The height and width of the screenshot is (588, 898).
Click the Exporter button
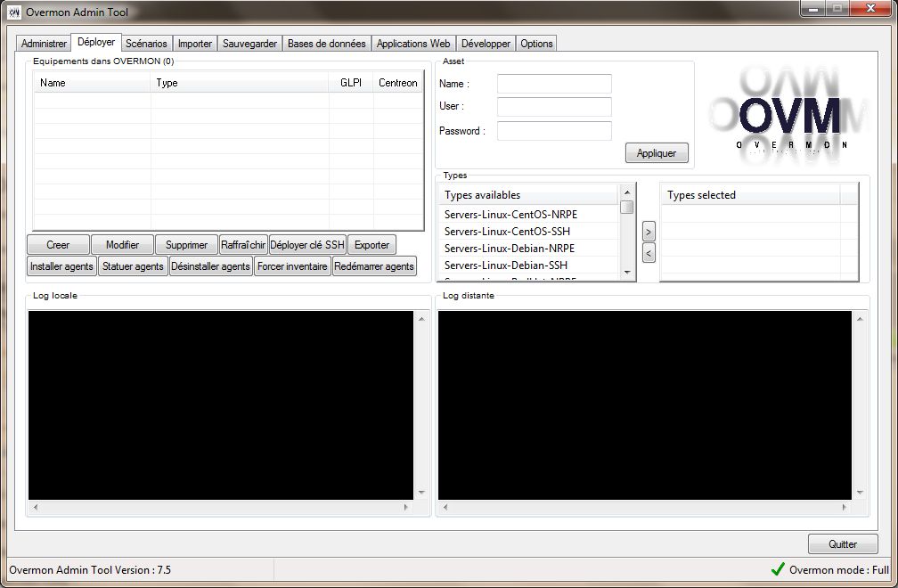point(371,244)
